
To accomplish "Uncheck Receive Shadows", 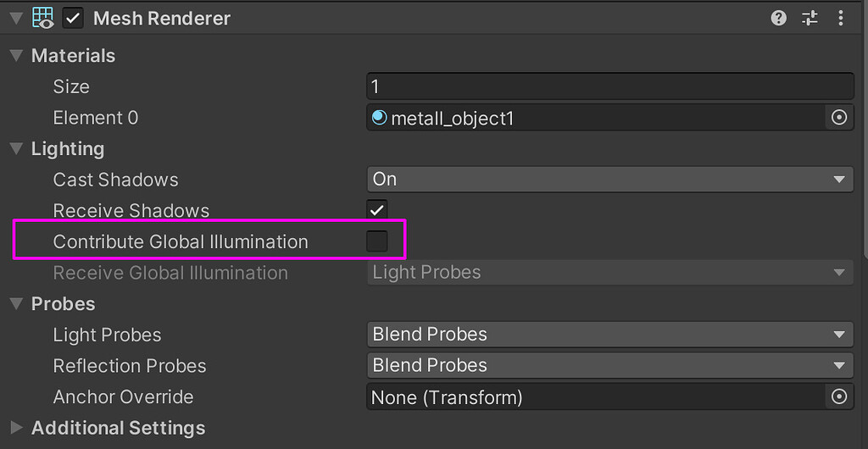I will pyautogui.click(x=377, y=210).
